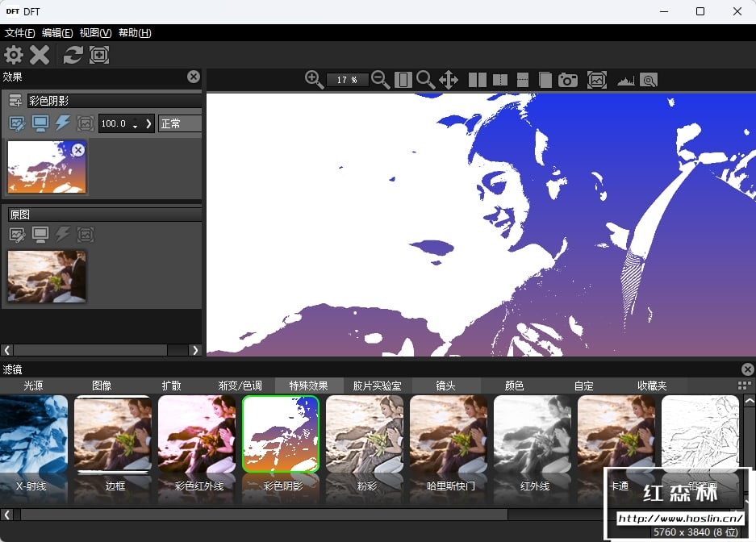Click the show original page icon
Screen dimensions: 756x542
click(x=545, y=80)
